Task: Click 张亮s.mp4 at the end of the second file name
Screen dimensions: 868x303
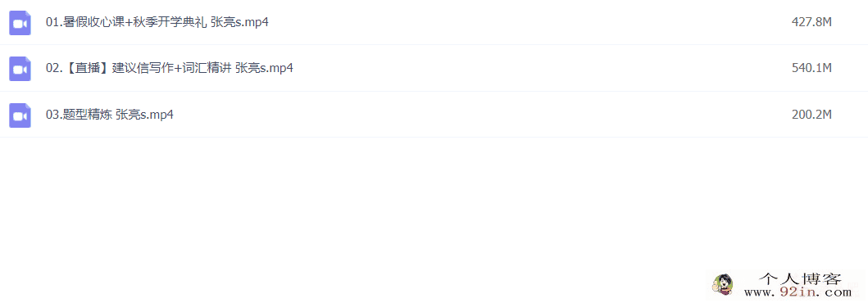Action: pyautogui.click(x=264, y=69)
